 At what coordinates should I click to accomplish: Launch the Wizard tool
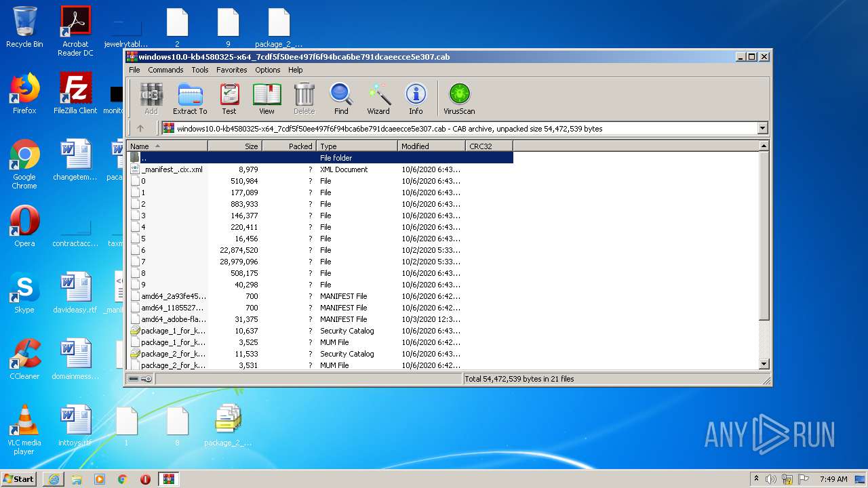point(378,98)
